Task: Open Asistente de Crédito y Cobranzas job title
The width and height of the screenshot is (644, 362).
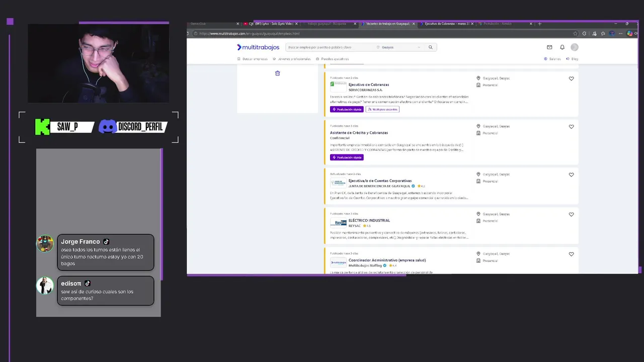Action: (x=359, y=133)
